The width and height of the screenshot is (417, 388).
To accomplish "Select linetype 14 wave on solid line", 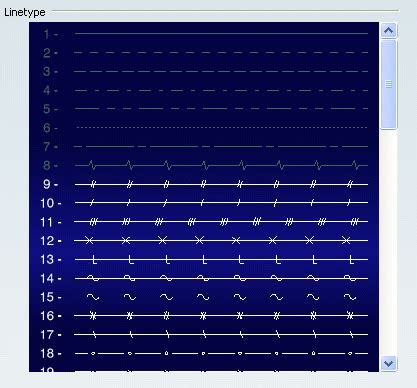I will [x=204, y=278].
